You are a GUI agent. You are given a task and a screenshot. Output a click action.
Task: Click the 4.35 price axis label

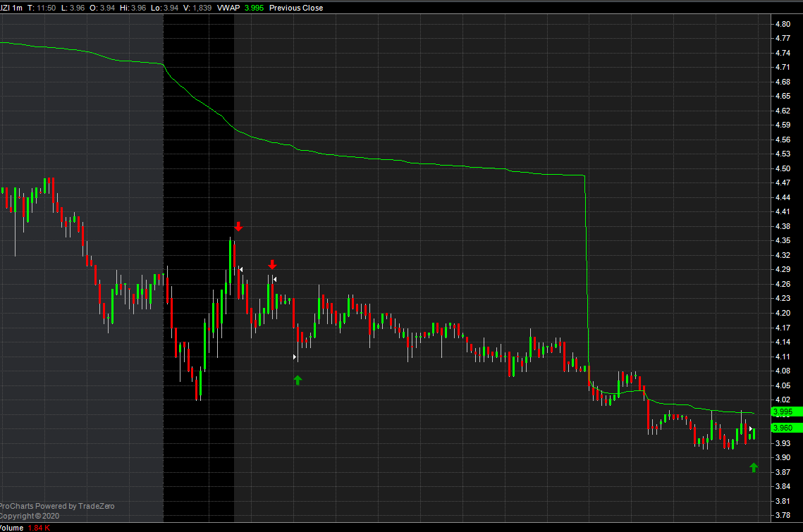pyautogui.click(x=783, y=241)
